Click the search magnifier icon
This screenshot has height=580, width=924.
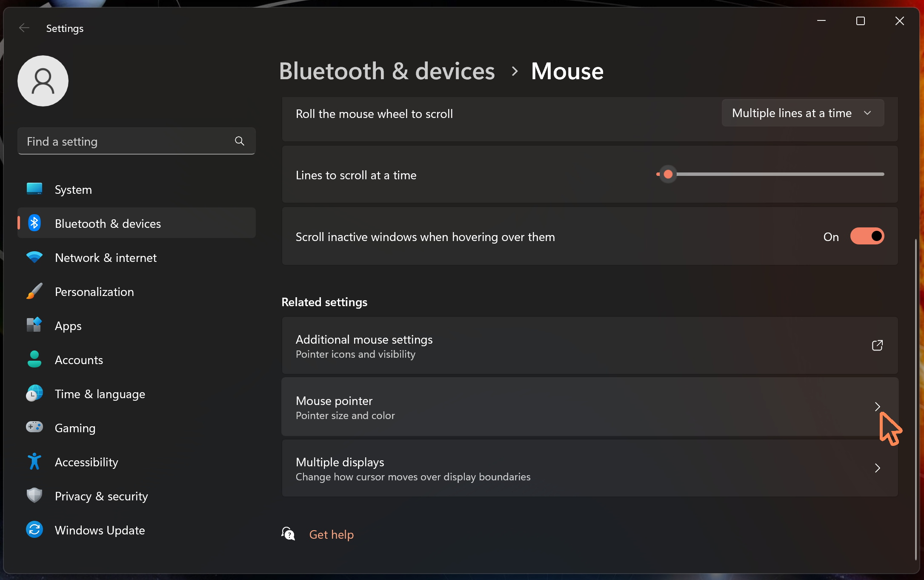240,141
